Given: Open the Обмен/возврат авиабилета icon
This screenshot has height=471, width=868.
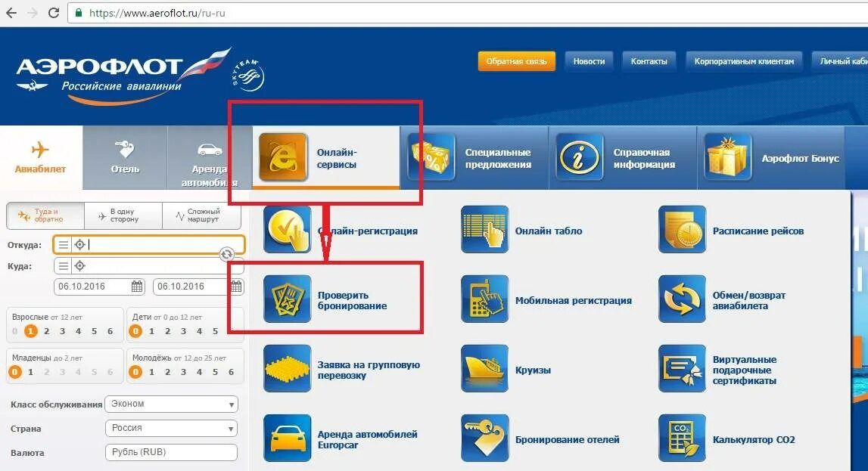Looking at the screenshot, I should (x=681, y=296).
